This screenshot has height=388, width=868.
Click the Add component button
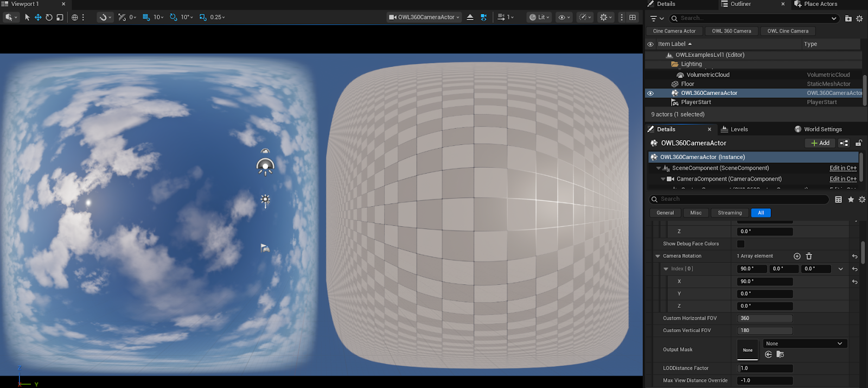pos(820,143)
